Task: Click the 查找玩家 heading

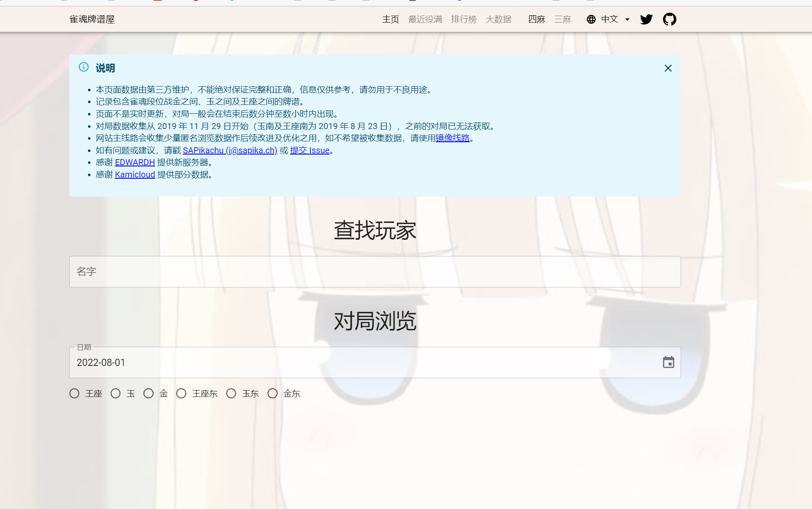Action: pos(375,231)
